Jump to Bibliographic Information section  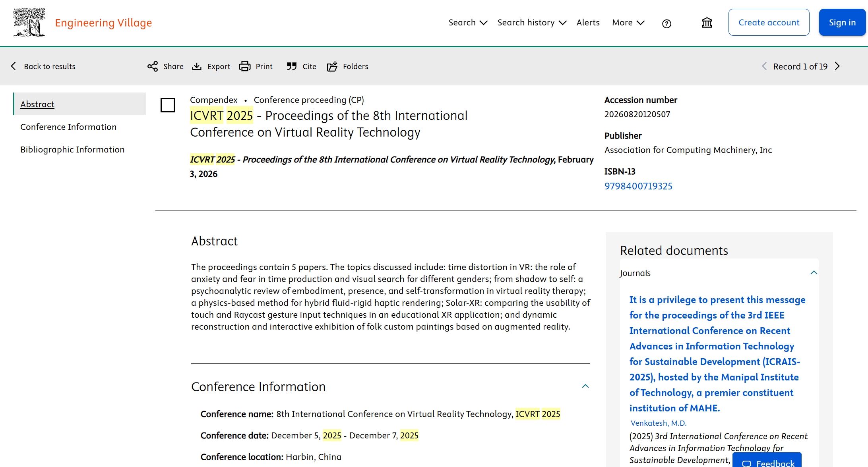coord(72,149)
